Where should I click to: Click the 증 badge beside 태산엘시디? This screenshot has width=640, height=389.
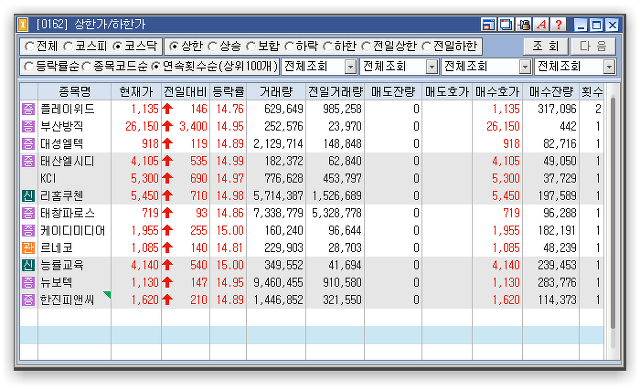coord(28,161)
